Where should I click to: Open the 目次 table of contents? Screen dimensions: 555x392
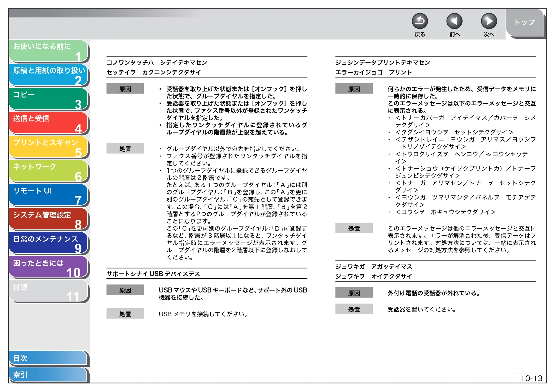[48, 358]
